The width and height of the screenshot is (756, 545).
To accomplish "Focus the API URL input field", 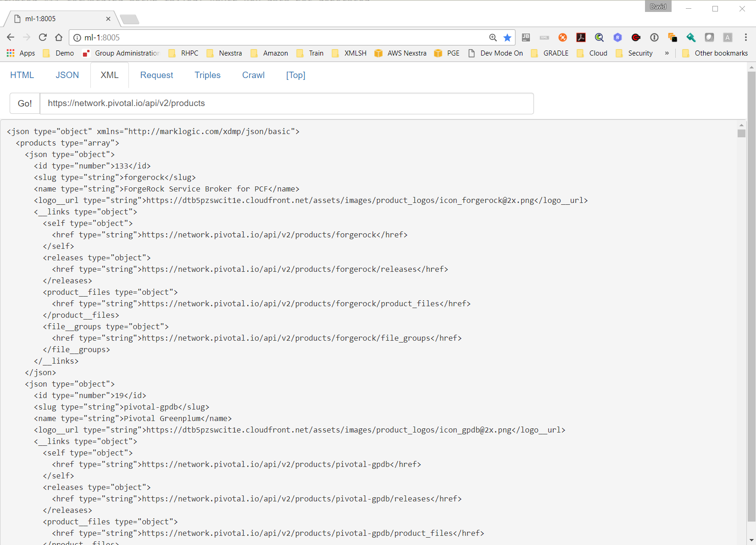I will [x=287, y=103].
